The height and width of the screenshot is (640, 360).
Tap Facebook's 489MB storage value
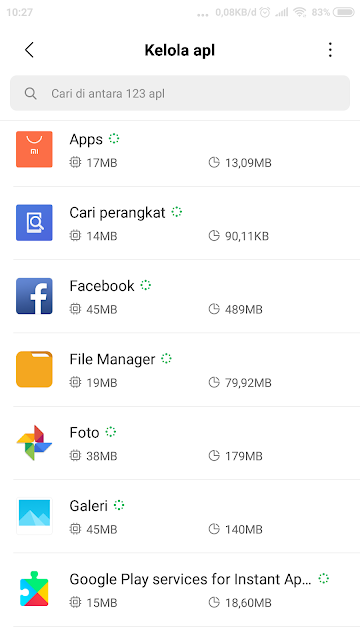[244, 309]
